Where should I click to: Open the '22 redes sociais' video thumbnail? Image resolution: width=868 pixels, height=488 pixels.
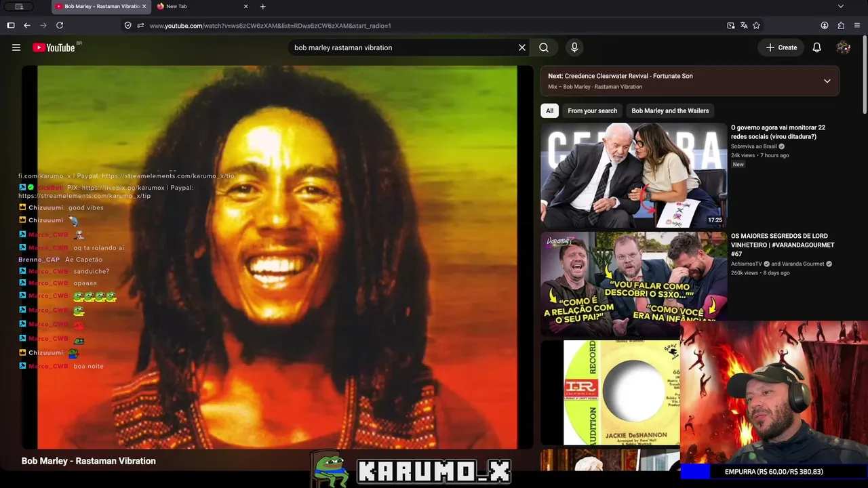pos(633,175)
